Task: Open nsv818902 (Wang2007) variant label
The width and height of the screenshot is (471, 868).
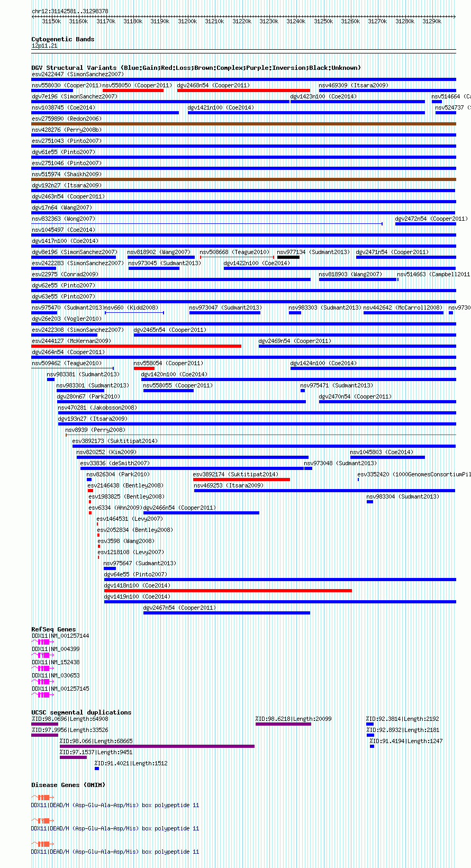Action: 159,252
